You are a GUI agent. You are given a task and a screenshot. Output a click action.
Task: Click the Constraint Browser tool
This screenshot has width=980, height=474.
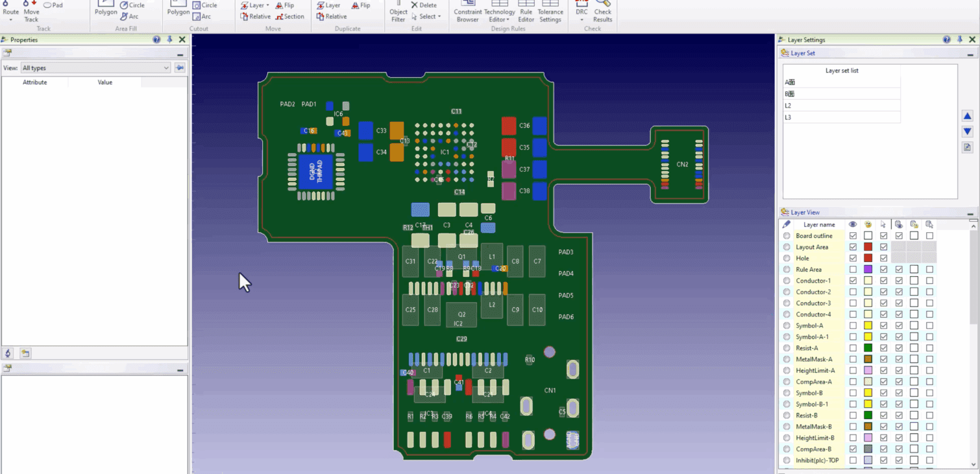(467, 12)
